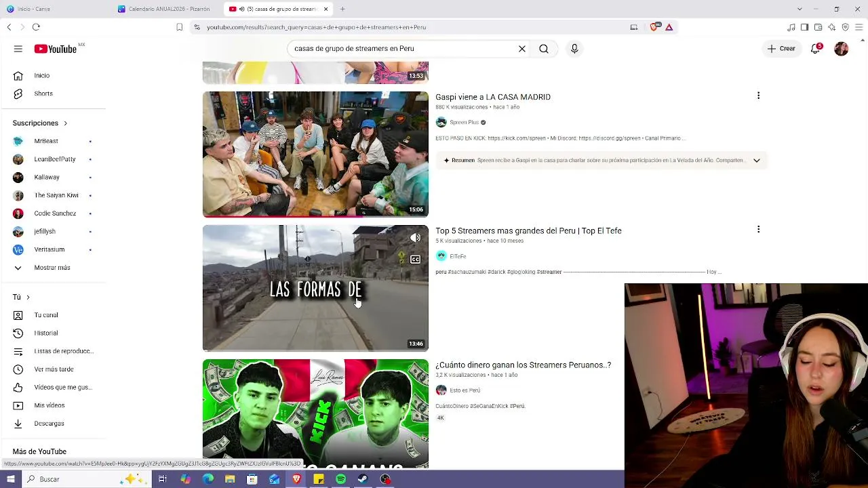Open Microsoft Edge from the taskbar
Screen dimensions: 868x488
(208, 479)
